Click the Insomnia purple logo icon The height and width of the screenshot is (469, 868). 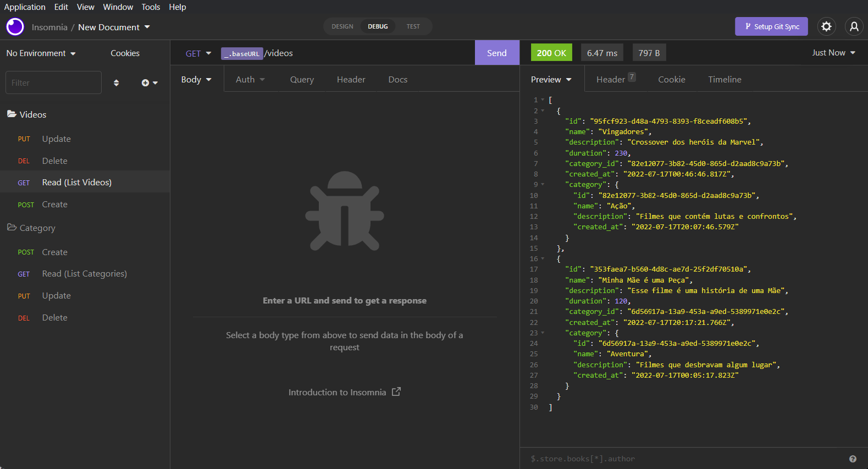[15, 26]
